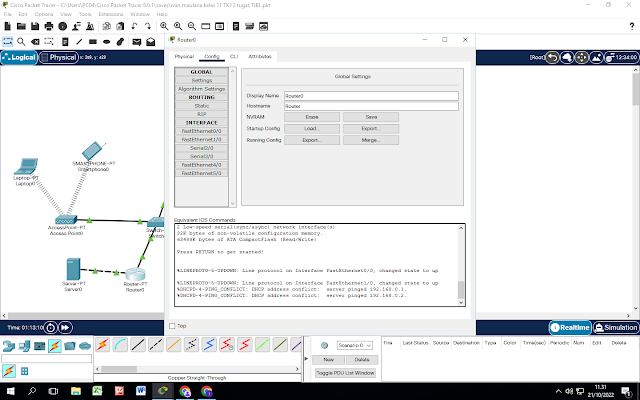
Task: Switch to the Physical tab in Router0
Action: click(x=184, y=56)
